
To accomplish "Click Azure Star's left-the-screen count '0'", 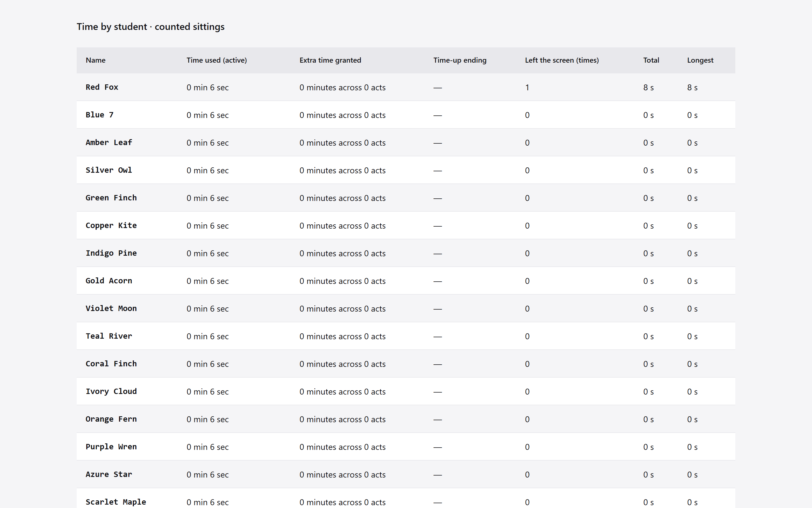I will 527,474.
